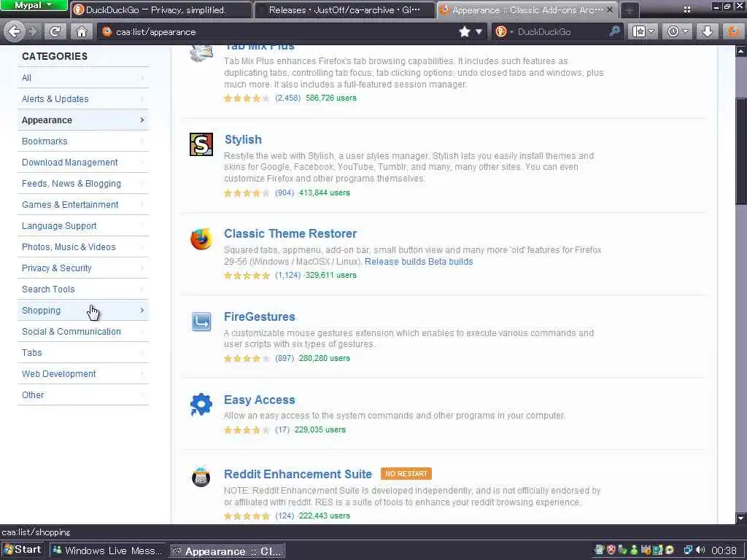
Task: Open the Photos, Music & Videos category
Action: 83,246
